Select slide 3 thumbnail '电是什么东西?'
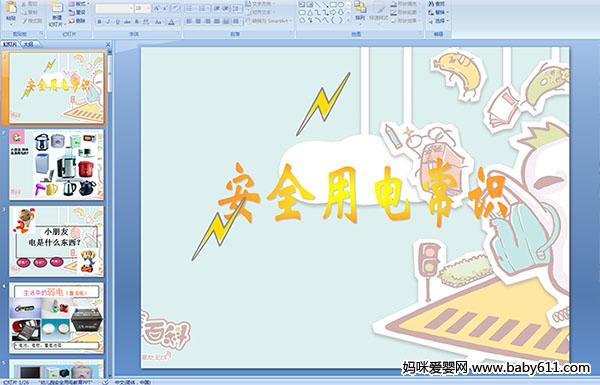Image resolution: width=600 pixels, height=385 pixels. click(x=56, y=241)
